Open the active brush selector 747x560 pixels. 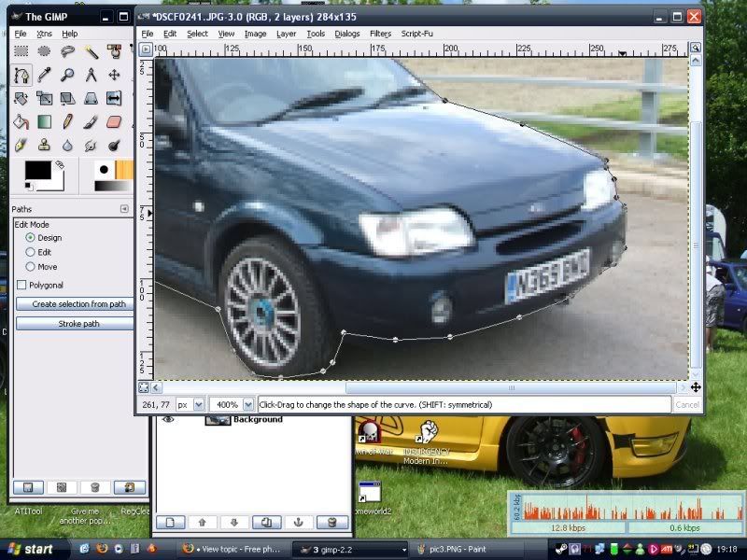click(104, 170)
